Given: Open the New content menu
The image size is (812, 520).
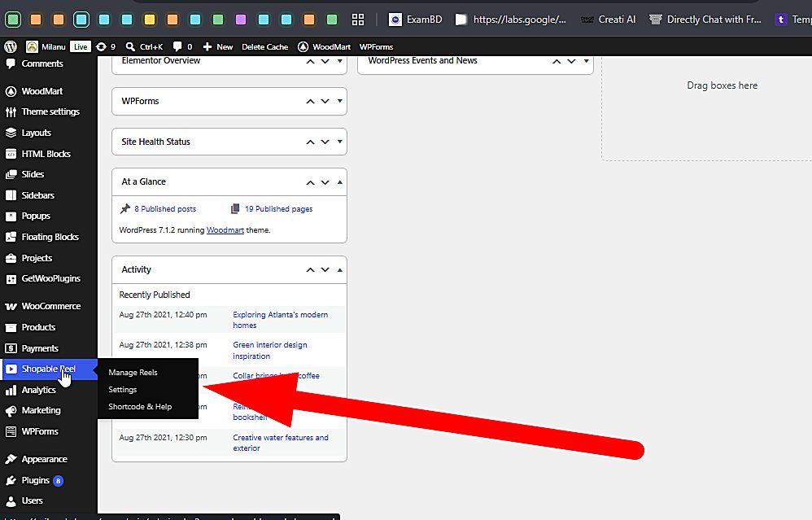Looking at the screenshot, I should (x=217, y=46).
